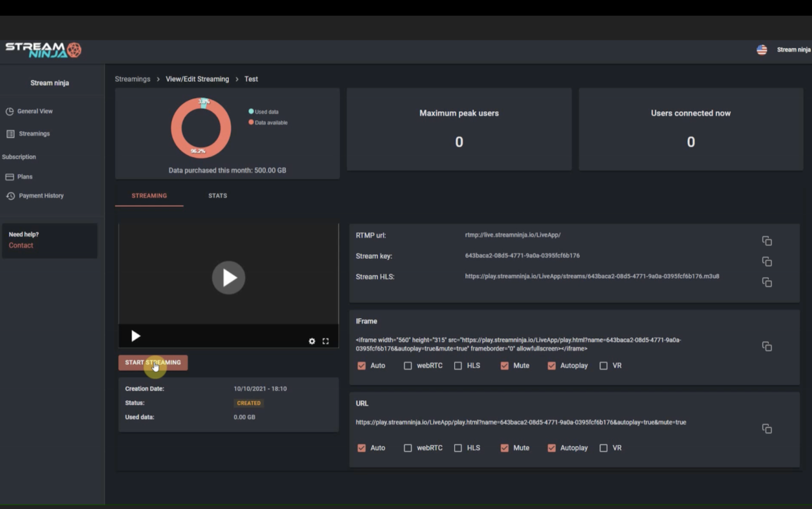Go to Streamings breadcrumb link

[x=133, y=79]
